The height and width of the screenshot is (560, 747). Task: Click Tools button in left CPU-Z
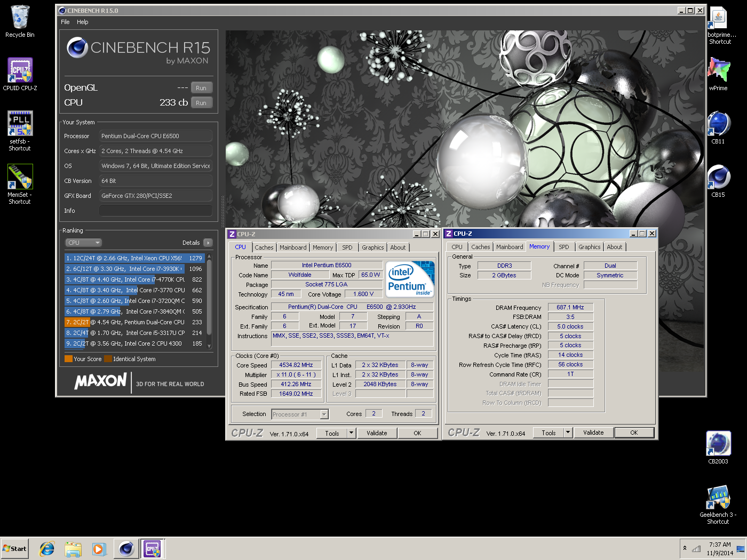tap(332, 434)
